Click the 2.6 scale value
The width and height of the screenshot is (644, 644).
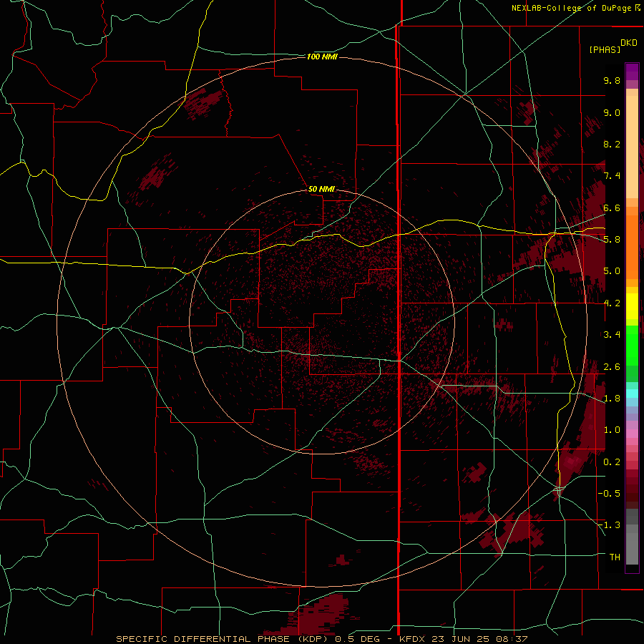(x=612, y=367)
